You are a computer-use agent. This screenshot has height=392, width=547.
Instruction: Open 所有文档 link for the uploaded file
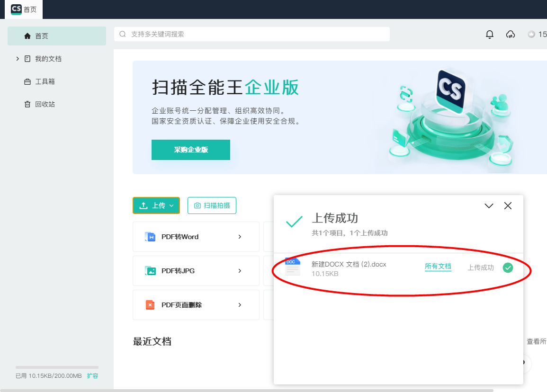[x=438, y=266]
